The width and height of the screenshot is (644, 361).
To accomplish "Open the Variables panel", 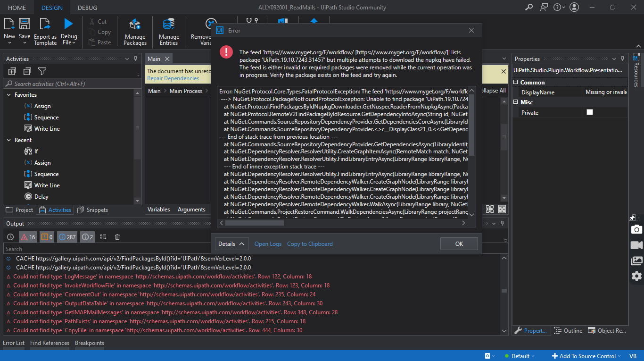I will pyautogui.click(x=159, y=210).
